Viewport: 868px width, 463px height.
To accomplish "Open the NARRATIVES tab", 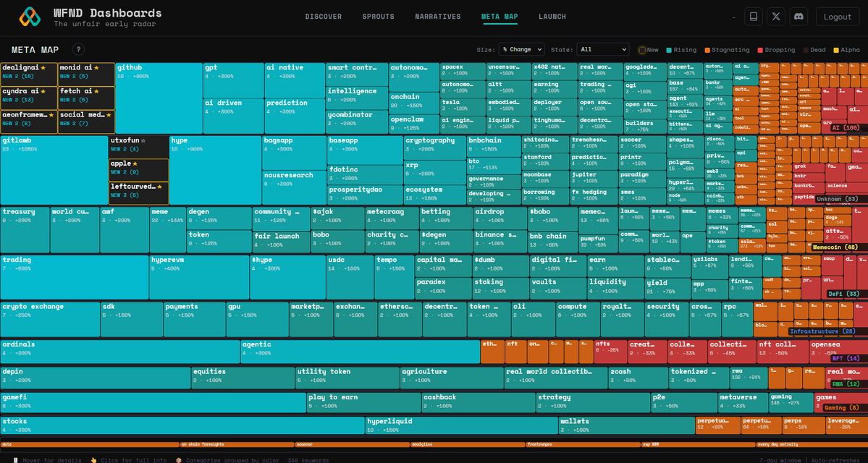I will point(438,17).
